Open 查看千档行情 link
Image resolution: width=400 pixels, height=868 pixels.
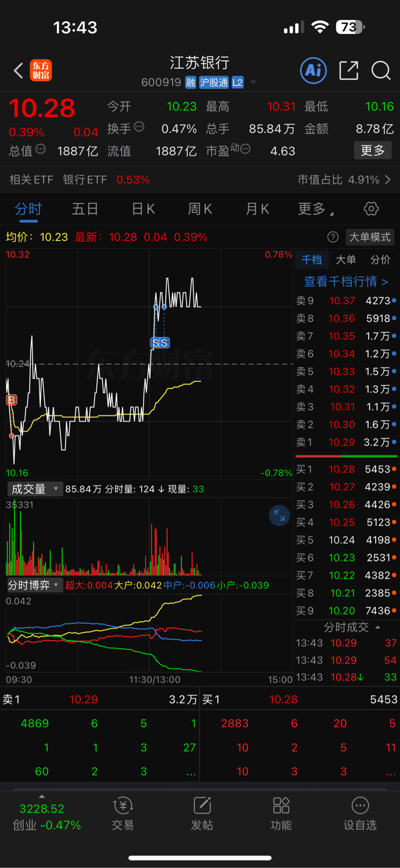[x=346, y=282]
